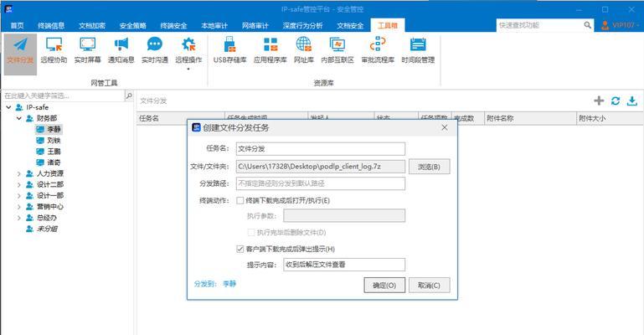Click the 附件大小 column header
This screenshot has width=644, height=335.
(610, 118)
